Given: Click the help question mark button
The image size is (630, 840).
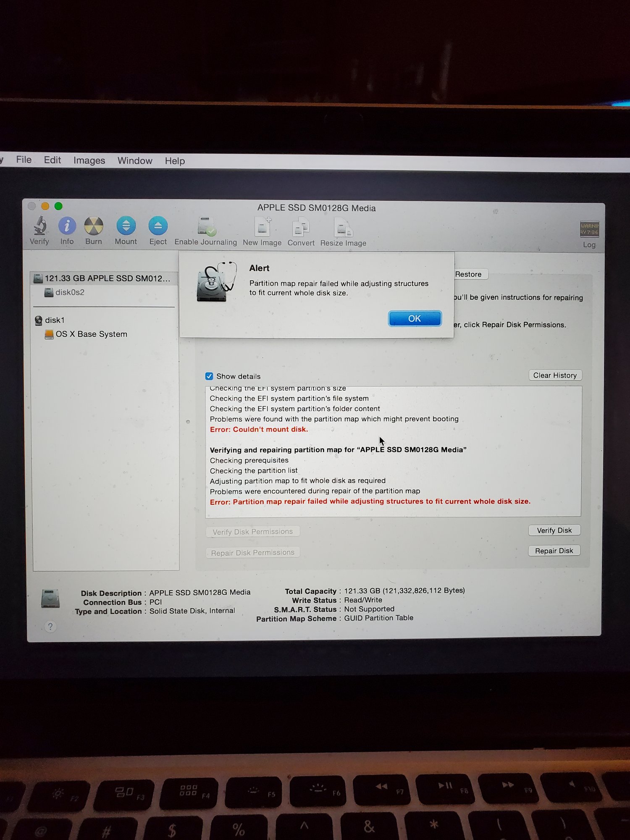Looking at the screenshot, I should [x=50, y=627].
